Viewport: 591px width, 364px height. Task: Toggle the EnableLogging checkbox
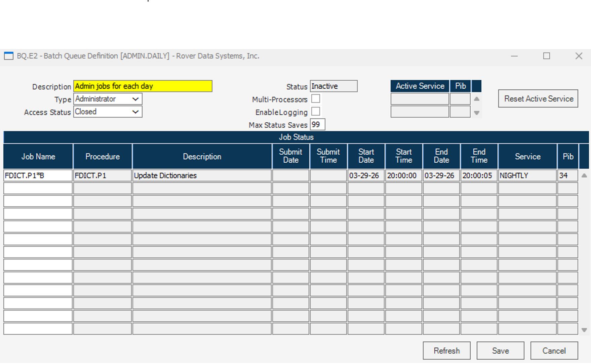pos(316,112)
